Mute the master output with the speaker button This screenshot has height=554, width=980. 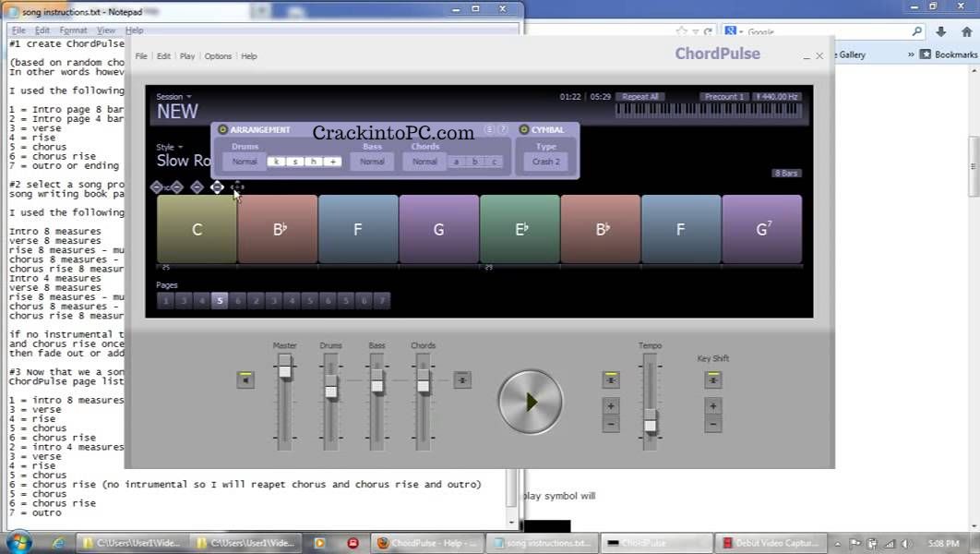[245, 379]
